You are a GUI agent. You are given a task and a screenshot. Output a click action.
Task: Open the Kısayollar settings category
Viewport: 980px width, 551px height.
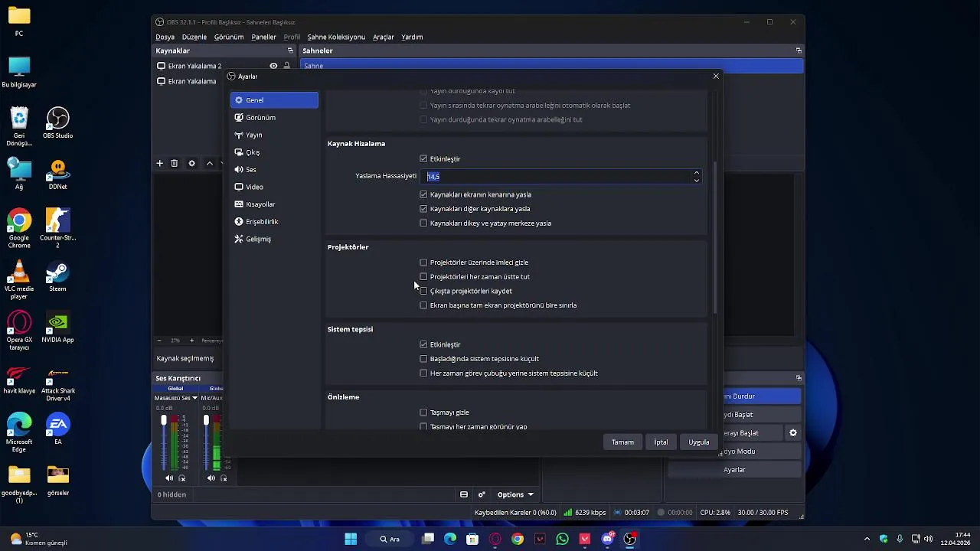tap(274, 204)
